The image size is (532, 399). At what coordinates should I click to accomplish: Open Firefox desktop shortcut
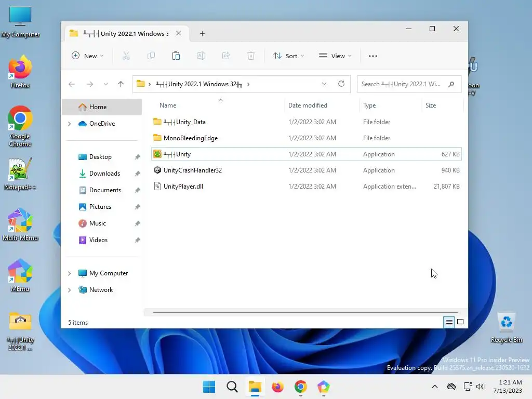tap(20, 72)
